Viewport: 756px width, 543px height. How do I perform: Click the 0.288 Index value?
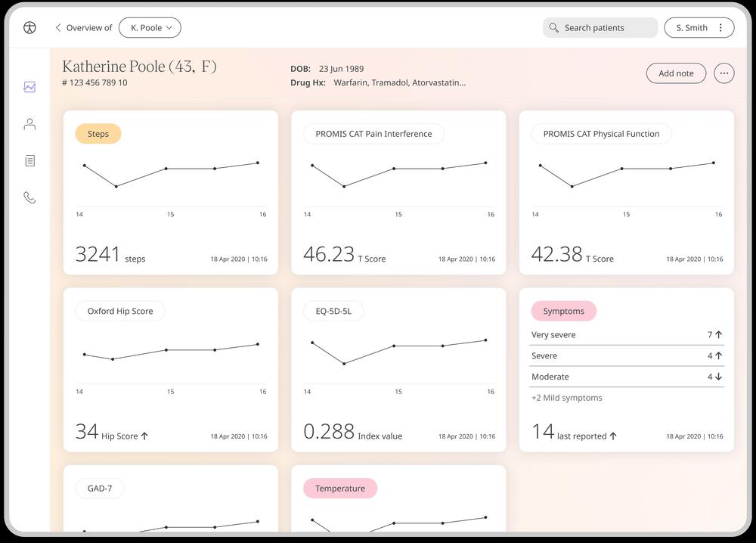point(352,432)
